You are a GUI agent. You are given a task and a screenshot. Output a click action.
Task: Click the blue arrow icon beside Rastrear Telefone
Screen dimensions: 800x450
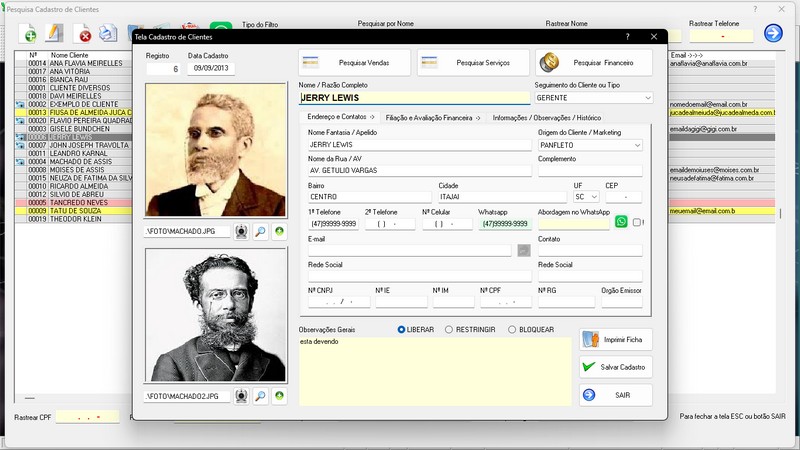coord(773,33)
